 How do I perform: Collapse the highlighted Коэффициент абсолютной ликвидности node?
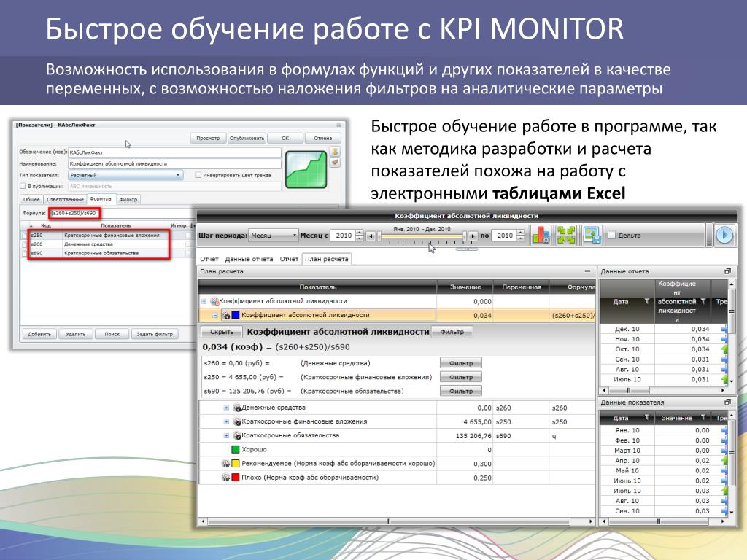215,315
